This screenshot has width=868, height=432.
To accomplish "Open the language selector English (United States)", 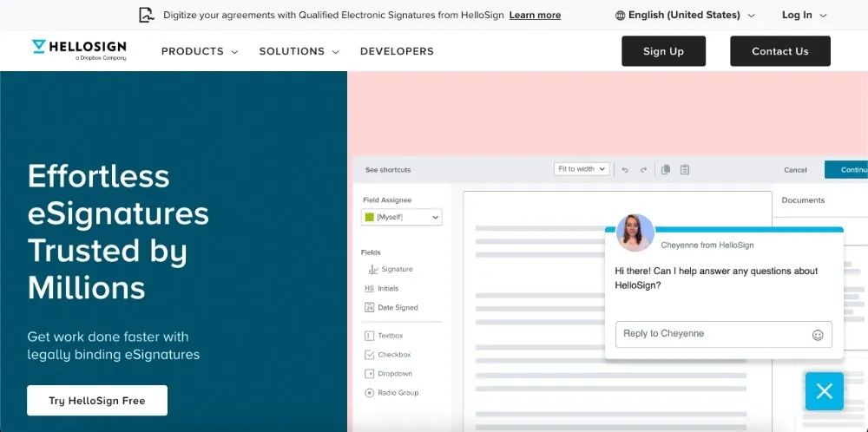I will 685,16.
